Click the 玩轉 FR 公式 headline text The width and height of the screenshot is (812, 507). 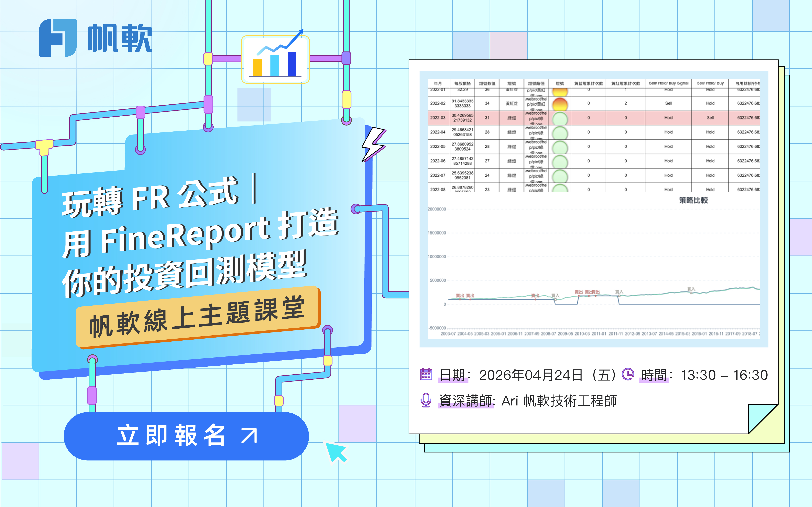(150, 198)
